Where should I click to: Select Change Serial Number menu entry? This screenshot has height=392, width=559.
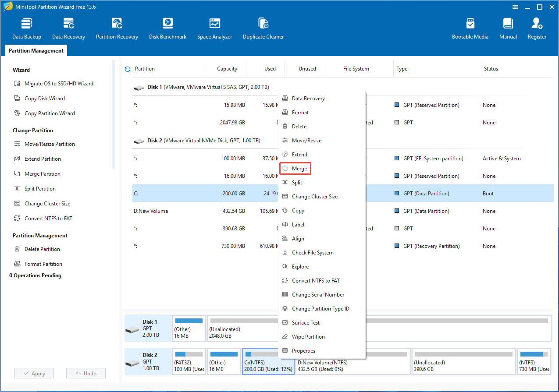322,295
